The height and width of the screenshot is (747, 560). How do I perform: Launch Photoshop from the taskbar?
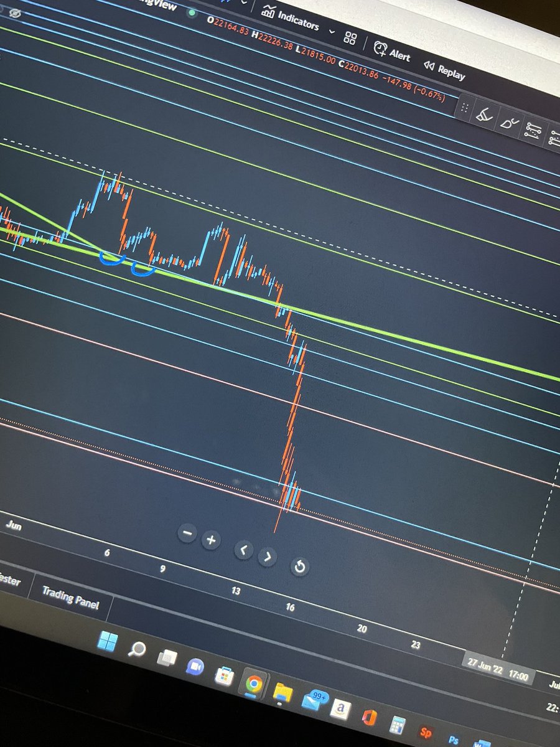tap(454, 740)
